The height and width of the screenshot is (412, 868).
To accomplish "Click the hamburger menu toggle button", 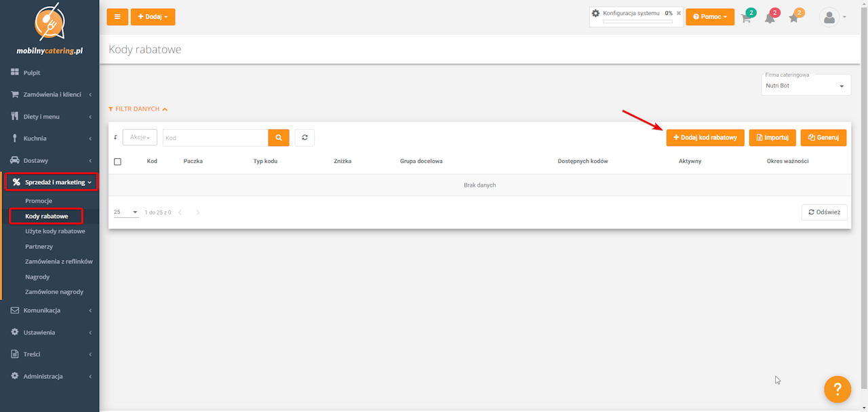I will click(x=117, y=16).
